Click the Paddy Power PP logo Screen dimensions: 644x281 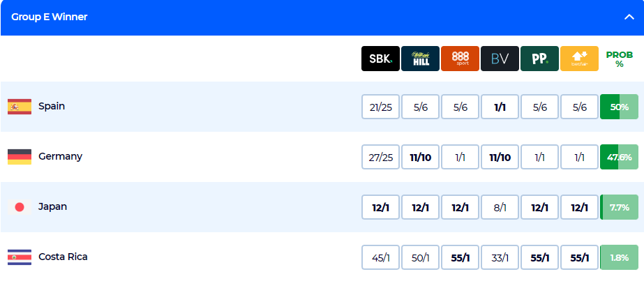click(x=539, y=59)
